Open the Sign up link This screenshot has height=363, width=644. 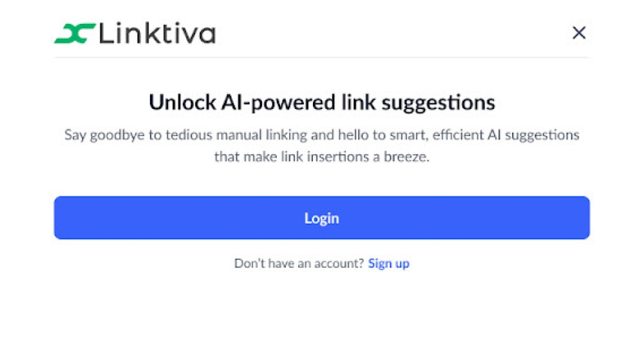[388, 263]
